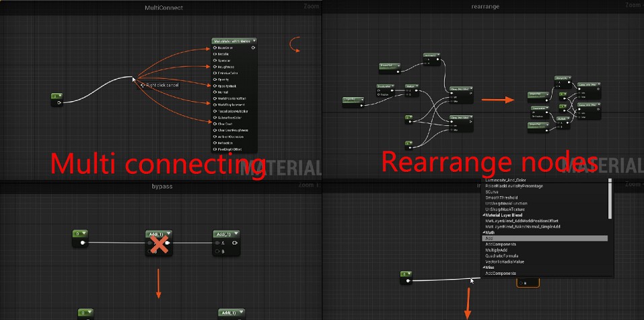This screenshot has width=644, height=320.
Task: Select VectorToRadialValue in the node list
Action: pos(505,261)
